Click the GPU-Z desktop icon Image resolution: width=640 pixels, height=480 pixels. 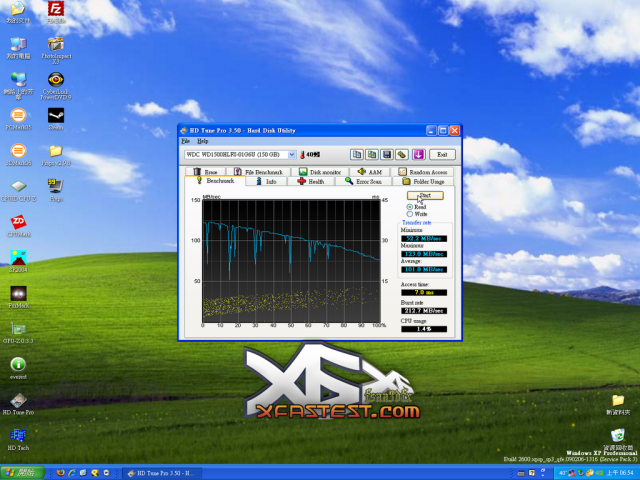click(x=18, y=332)
